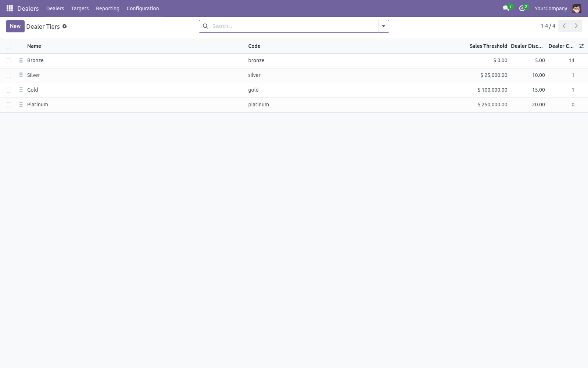The height and width of the screenshot is (368, 588).
Task: Tick the Silver row checkbox
Action: coord(8,75)
